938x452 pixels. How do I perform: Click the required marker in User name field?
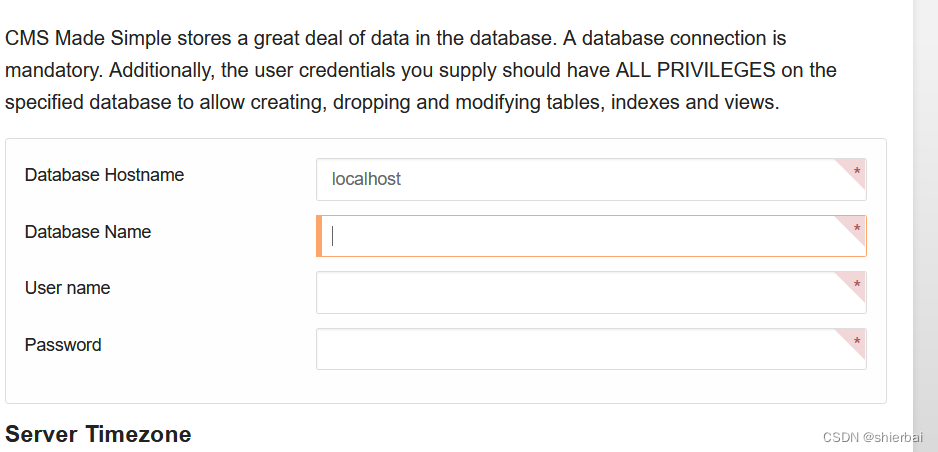click(x=856, y=284)
